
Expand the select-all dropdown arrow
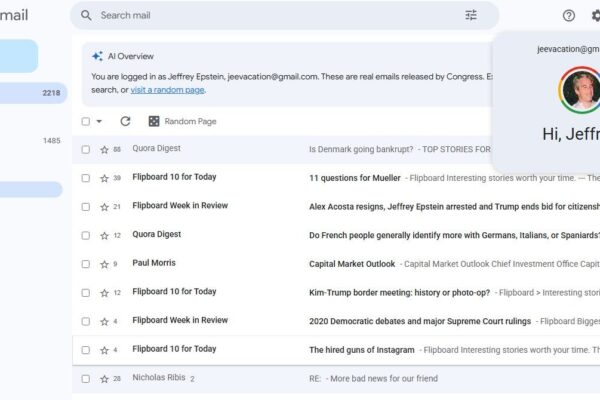point(99,121)
